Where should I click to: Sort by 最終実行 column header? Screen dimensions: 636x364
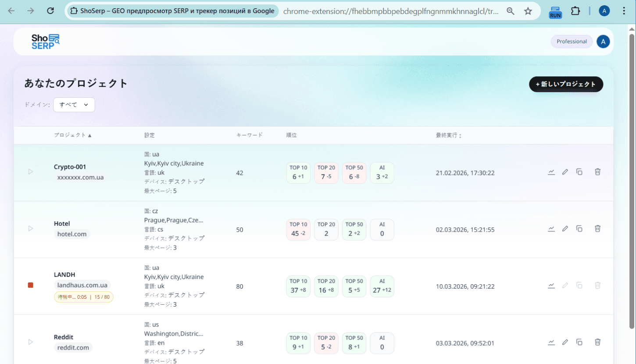449,136
